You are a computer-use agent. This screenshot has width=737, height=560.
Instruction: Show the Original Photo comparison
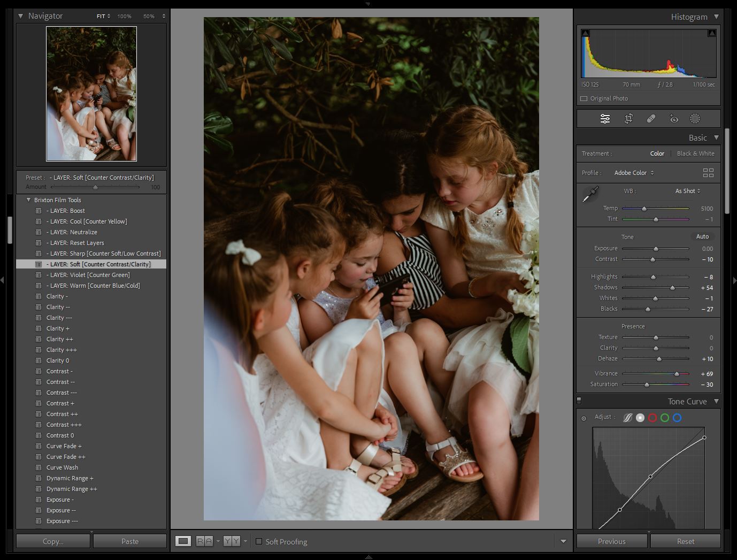[x=584, y=98]
